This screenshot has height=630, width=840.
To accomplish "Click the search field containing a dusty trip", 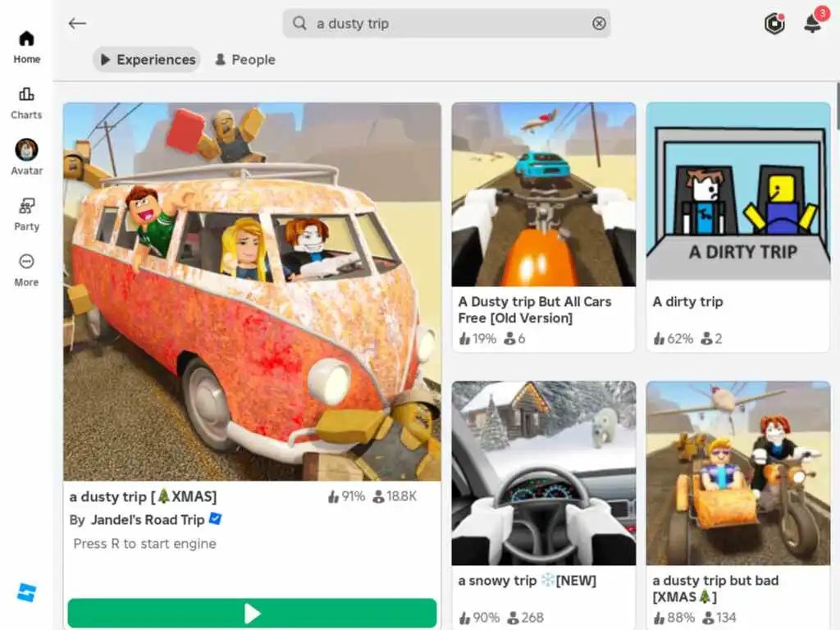I will [x=446, y=24].
